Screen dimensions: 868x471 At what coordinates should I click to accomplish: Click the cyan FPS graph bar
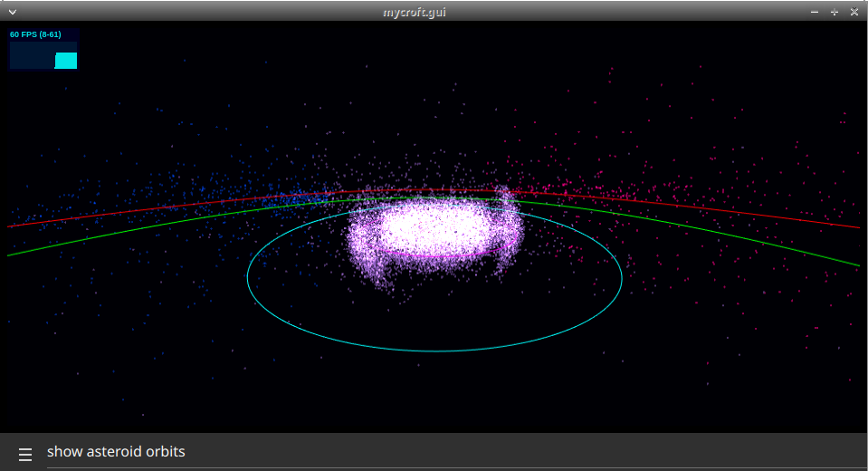coord(66,61)
